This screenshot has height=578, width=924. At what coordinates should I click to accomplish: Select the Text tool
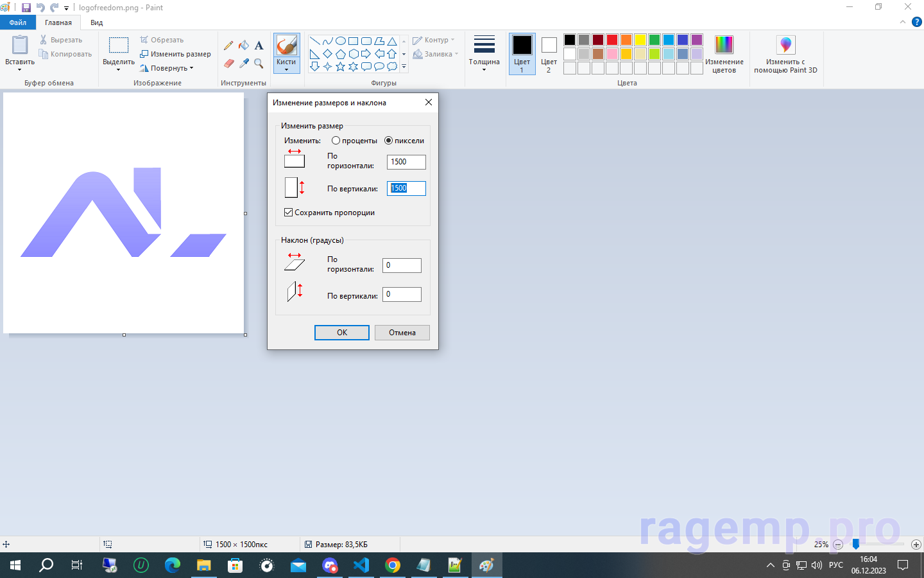tap(259, 46)
